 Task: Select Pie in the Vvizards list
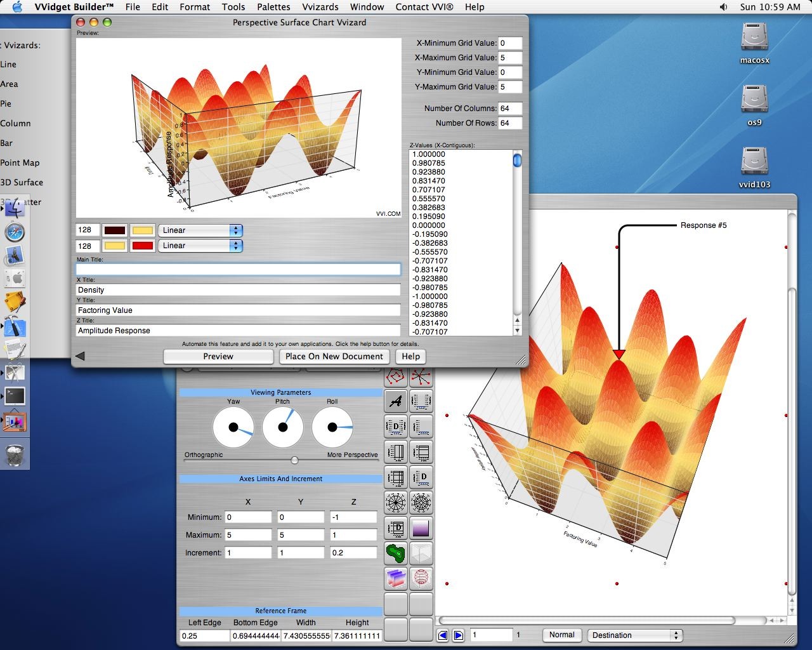6,103
